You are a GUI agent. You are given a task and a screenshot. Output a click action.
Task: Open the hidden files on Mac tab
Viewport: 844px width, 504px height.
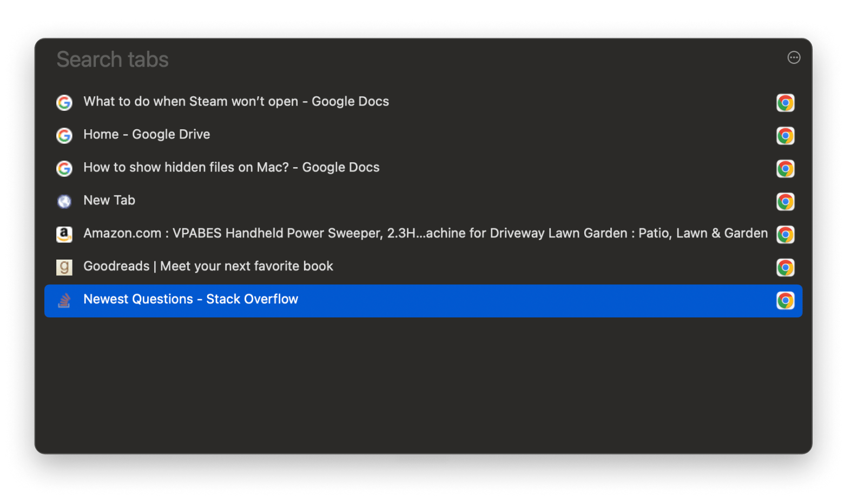231,168
